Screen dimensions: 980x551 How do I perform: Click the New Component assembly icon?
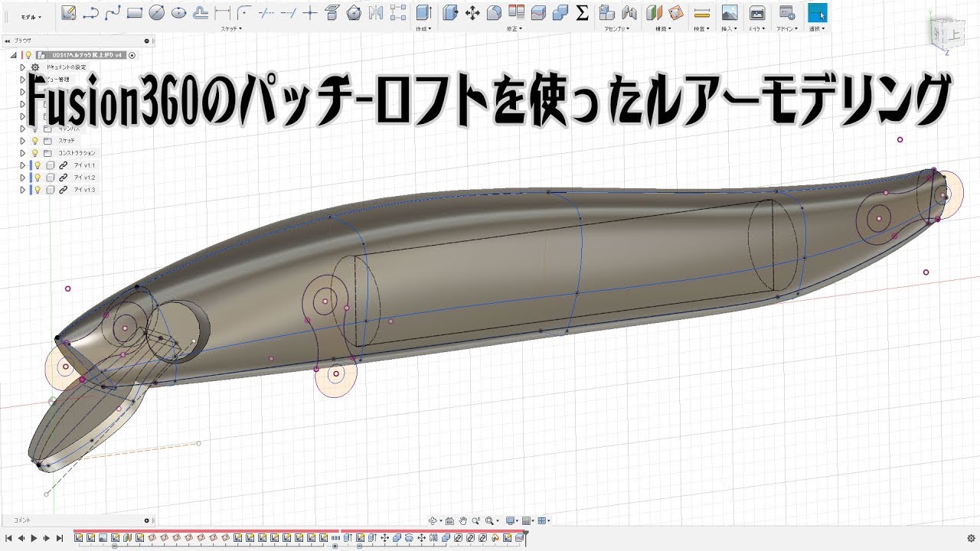(x=606, y=12)
